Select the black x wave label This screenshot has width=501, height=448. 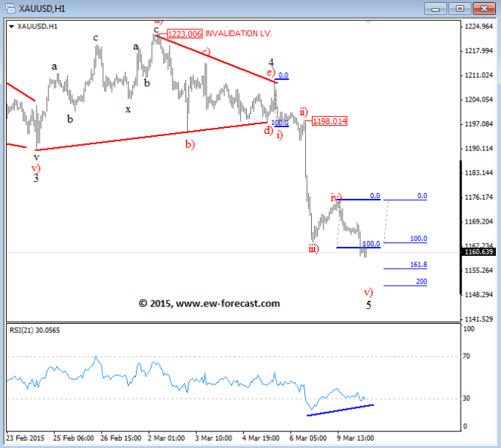(x=128, y=110)
